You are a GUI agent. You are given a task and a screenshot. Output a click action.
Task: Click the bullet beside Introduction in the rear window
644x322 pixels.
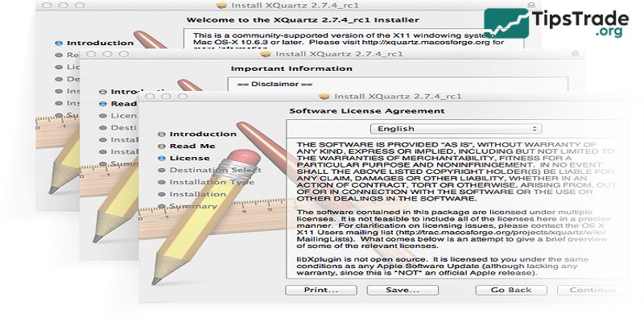click(59, 43)
